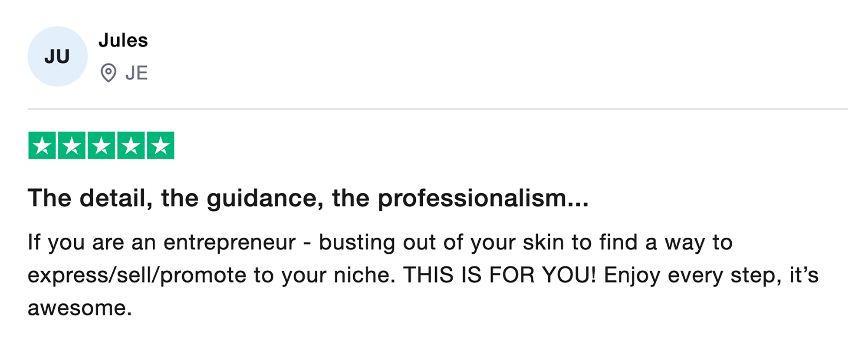This screenshot has height=355, width=868.
Task: Click the JE country code label
Action: 137,73
